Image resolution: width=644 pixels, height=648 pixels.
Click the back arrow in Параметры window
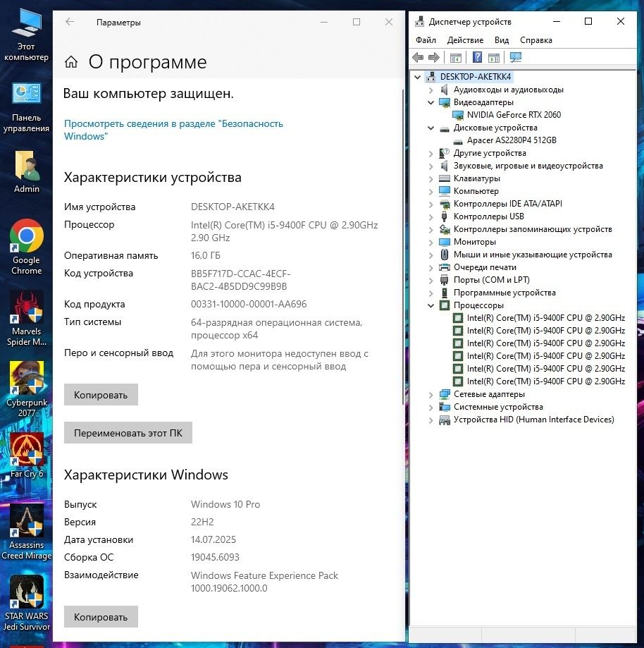click(70, 22)
